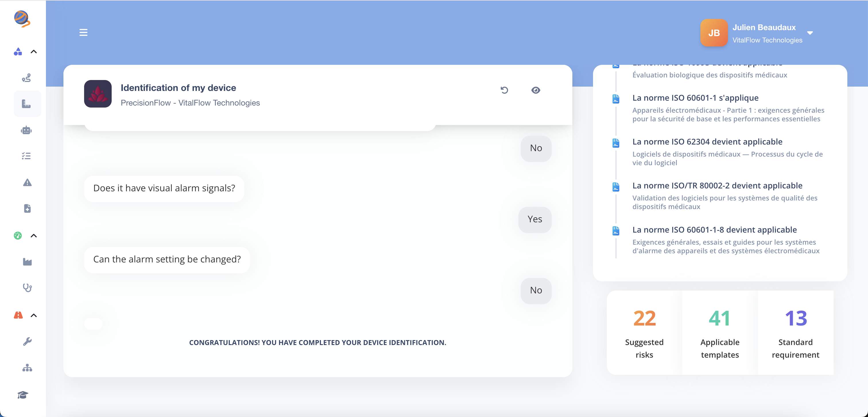Open the 41 Applicable templates card

pyautogui.click(x=720, y=332)
